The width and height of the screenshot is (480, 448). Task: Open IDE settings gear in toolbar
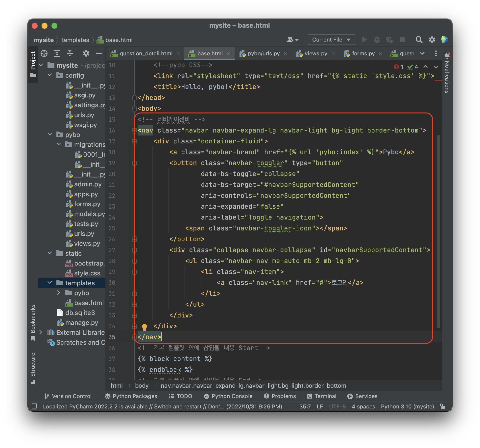click(x=432, y=40)
